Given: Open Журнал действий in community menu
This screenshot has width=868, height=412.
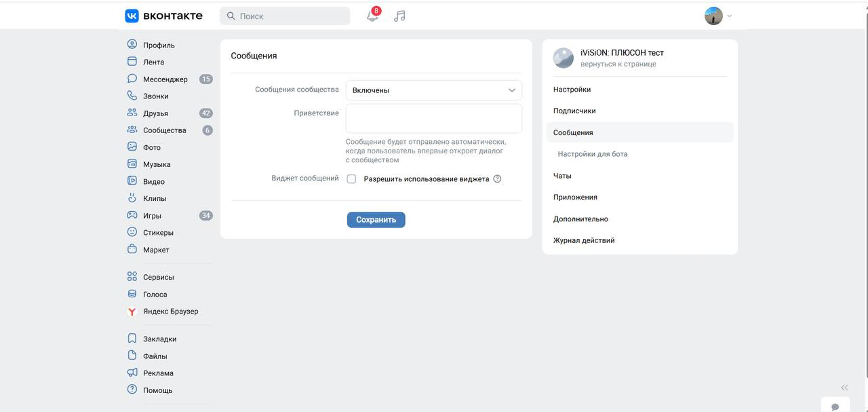Looking at the screenshot, I should tap(640, 240).
